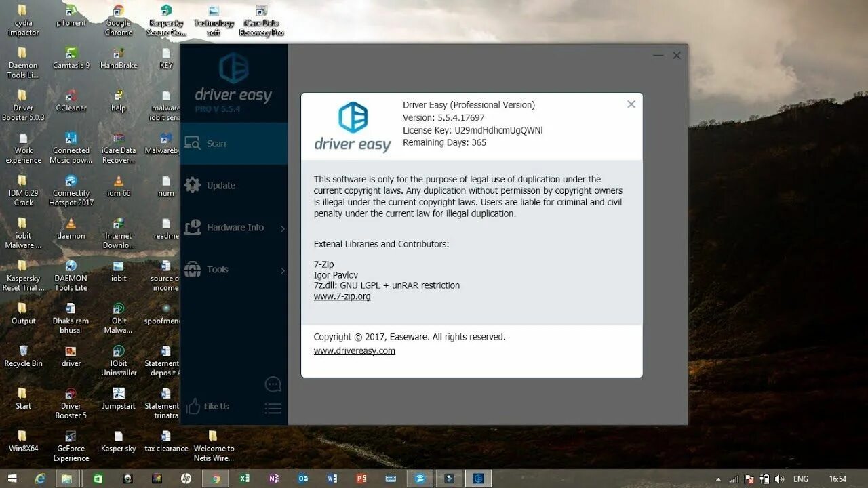Select the cydia impactor folder

[x=23, y=20]
